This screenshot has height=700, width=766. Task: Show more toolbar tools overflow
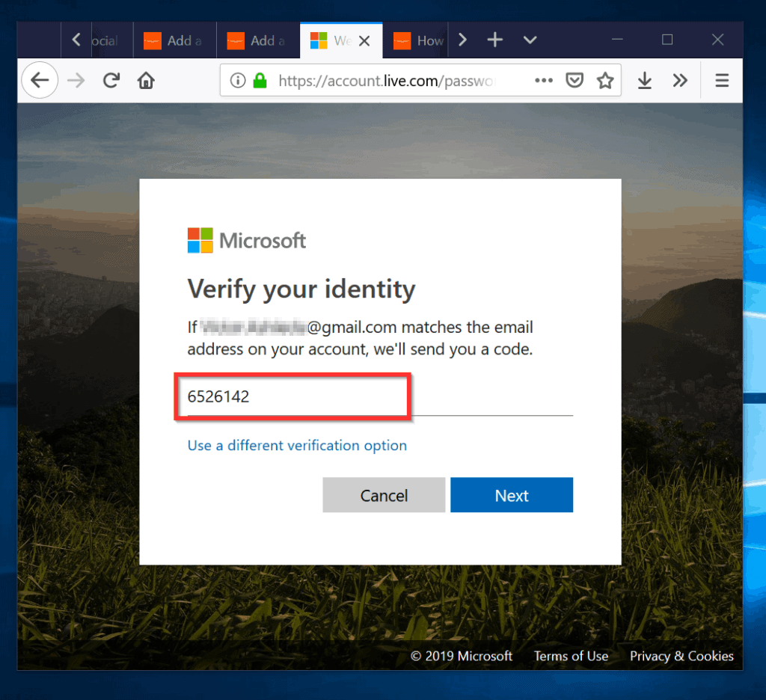680,80
